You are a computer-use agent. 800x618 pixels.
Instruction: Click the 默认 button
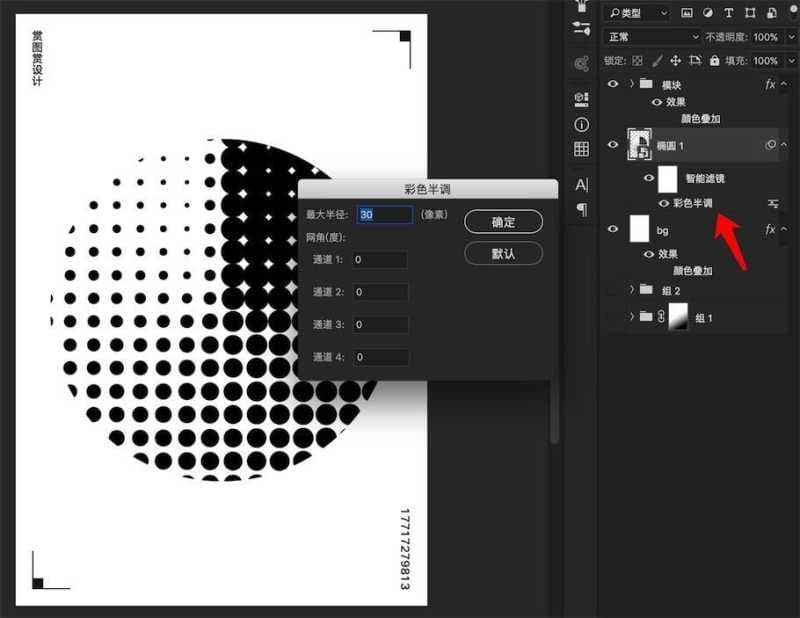(x=503, y=253)
